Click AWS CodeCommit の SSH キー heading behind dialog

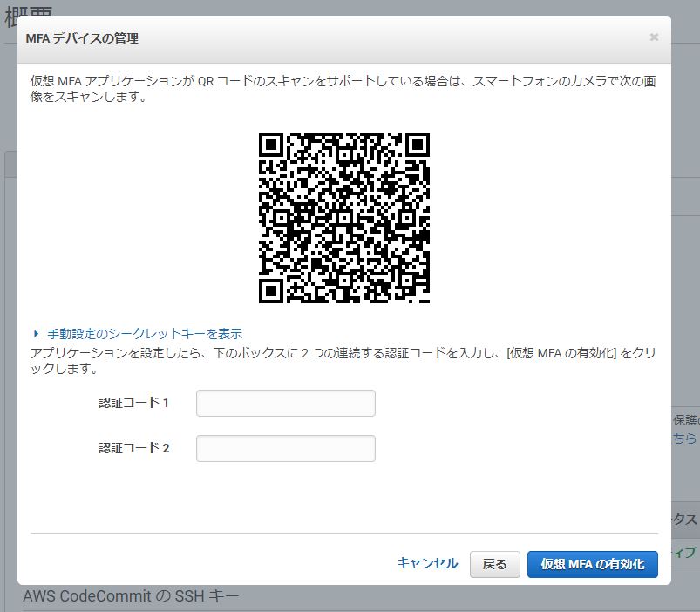coord(131,596)
